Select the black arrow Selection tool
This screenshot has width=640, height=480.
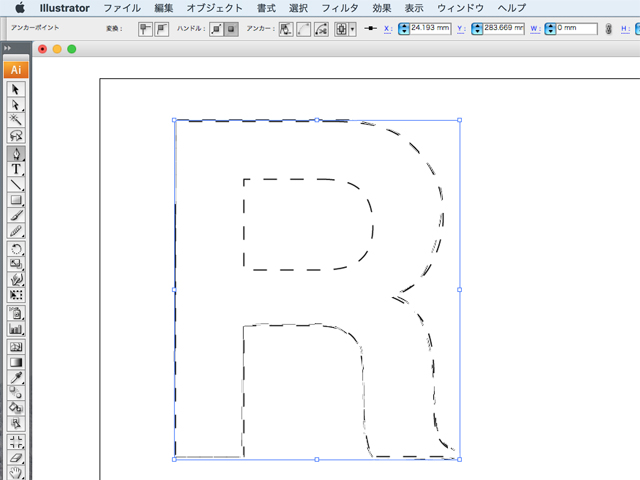tap(15, 89)
